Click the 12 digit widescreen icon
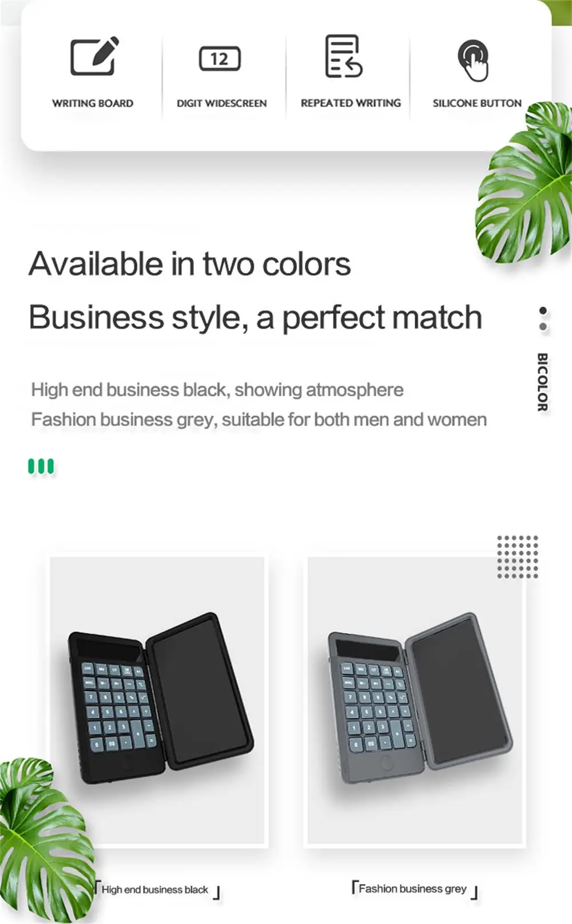The width and height of the screenshot is (572, 924). point(220,58)
